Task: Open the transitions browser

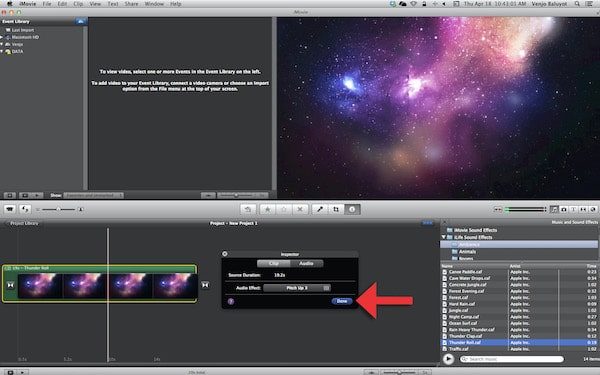Action: click(x=583, y=209)
